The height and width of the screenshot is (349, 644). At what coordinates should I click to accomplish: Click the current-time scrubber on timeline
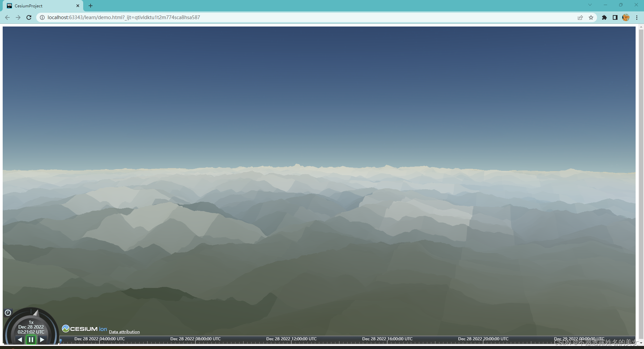click(x=60, y=341)
